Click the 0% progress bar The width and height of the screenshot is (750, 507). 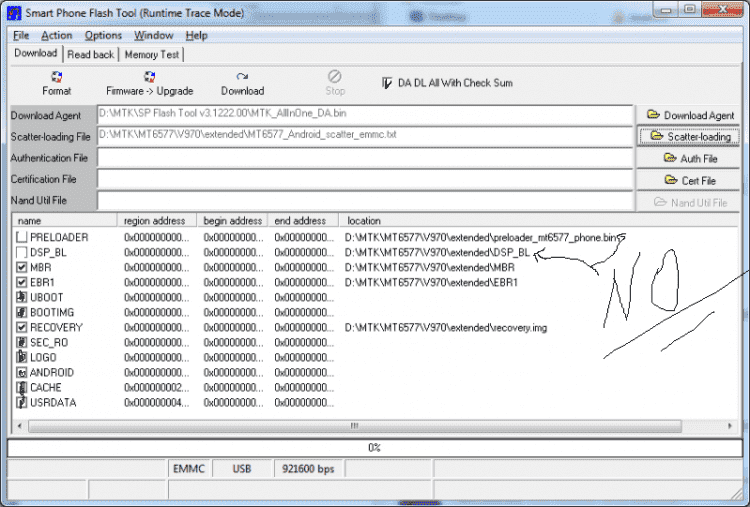coord(375,448)
